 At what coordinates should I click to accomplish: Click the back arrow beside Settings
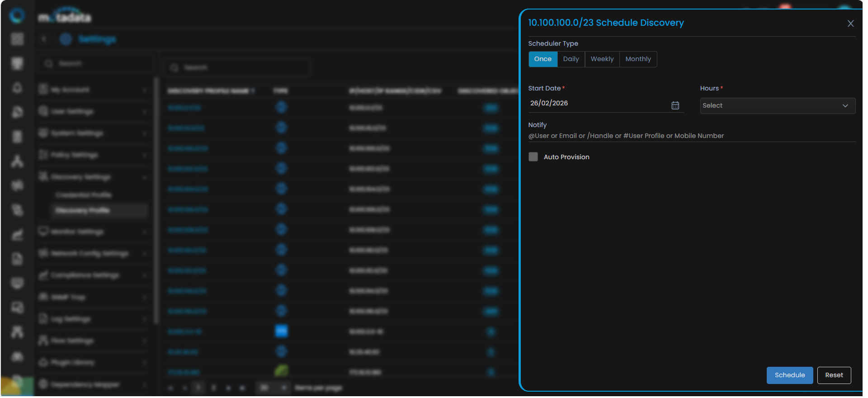(x=44, y=39)
